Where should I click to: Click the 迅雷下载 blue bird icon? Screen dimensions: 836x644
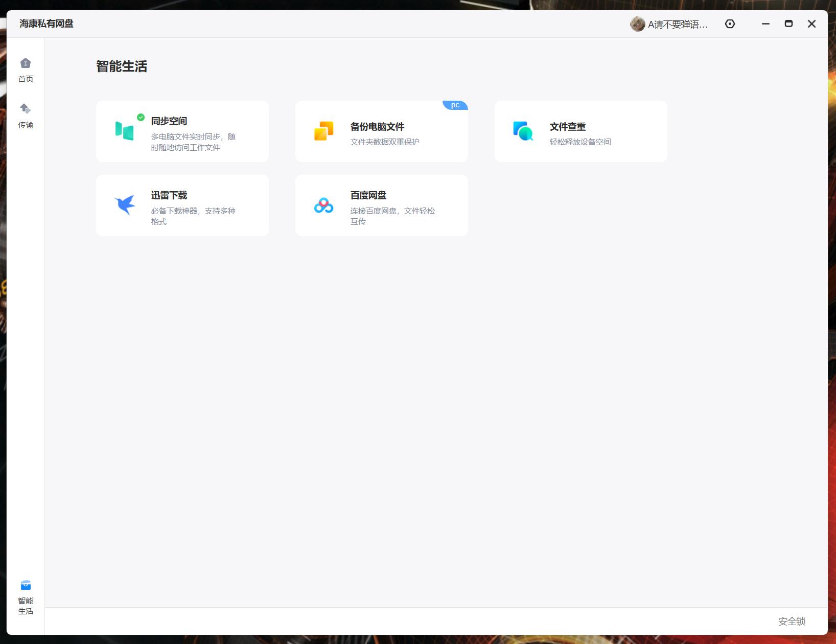(125, 205)
